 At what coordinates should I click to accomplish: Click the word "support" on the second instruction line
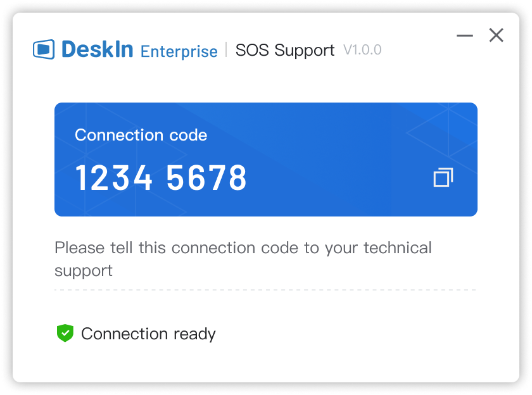[84, 271]
